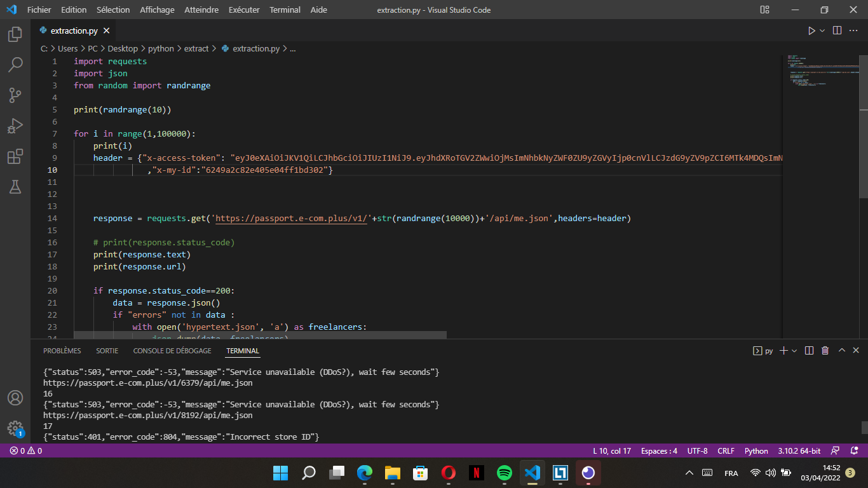868x488 pixels.
Task: Open Spotify from the taskbar
Action: [505, 473]
